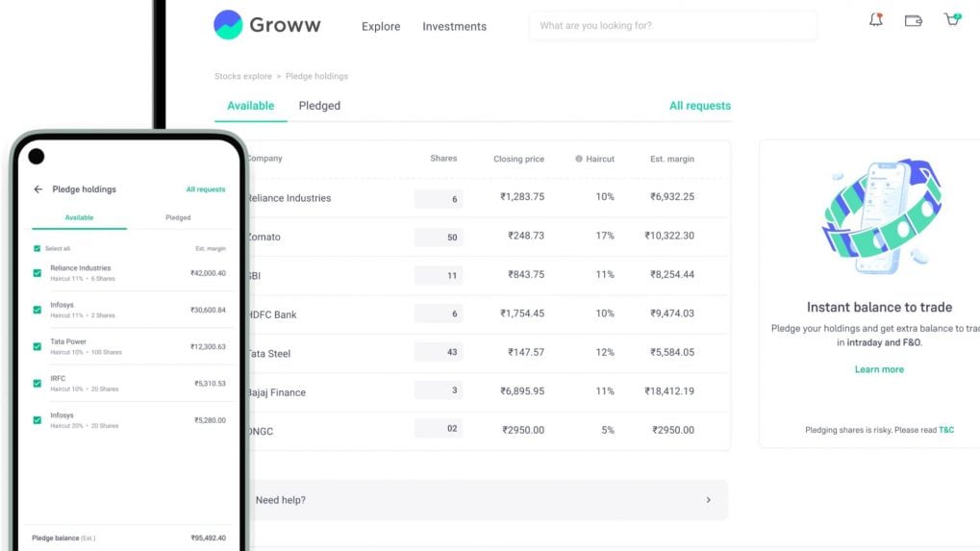980x551 pixels.
Task: Click the Instant balance to trade heading
Action: coord(879,308)
